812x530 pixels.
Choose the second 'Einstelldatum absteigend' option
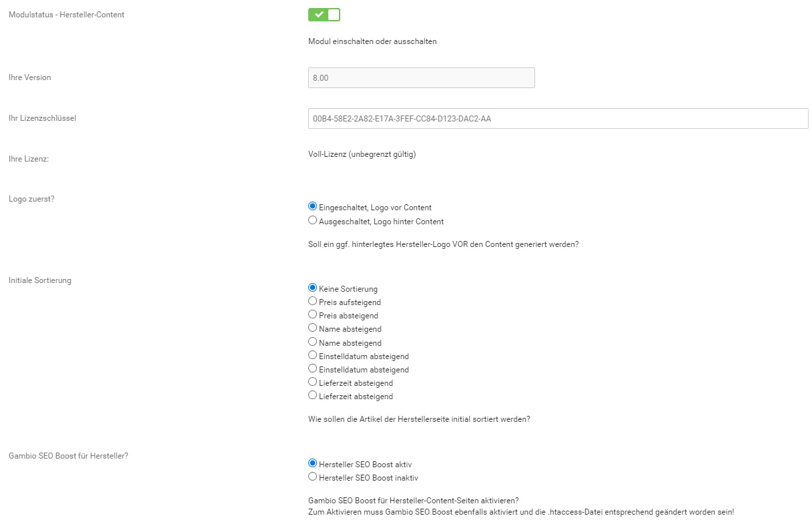[312, 368]
